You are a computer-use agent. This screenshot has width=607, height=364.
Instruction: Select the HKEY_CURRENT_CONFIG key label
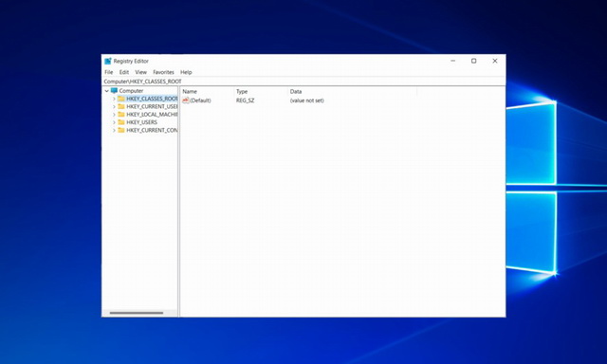pos(152,131)
